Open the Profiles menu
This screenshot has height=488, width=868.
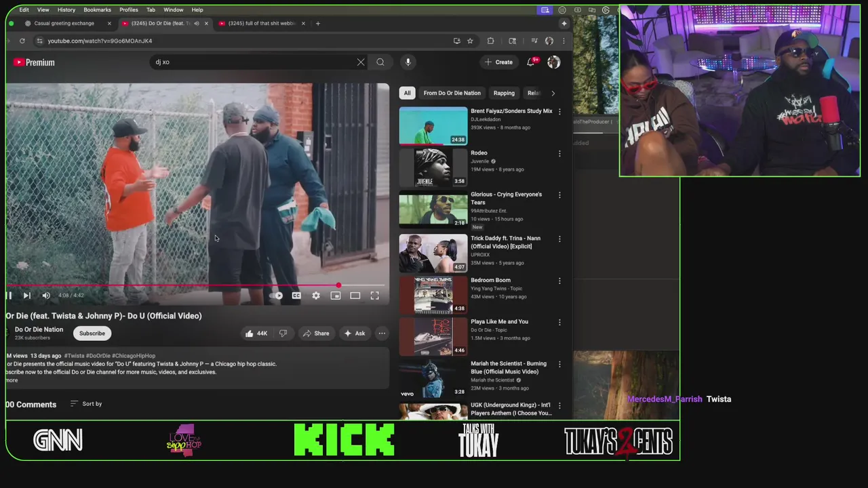129,9
